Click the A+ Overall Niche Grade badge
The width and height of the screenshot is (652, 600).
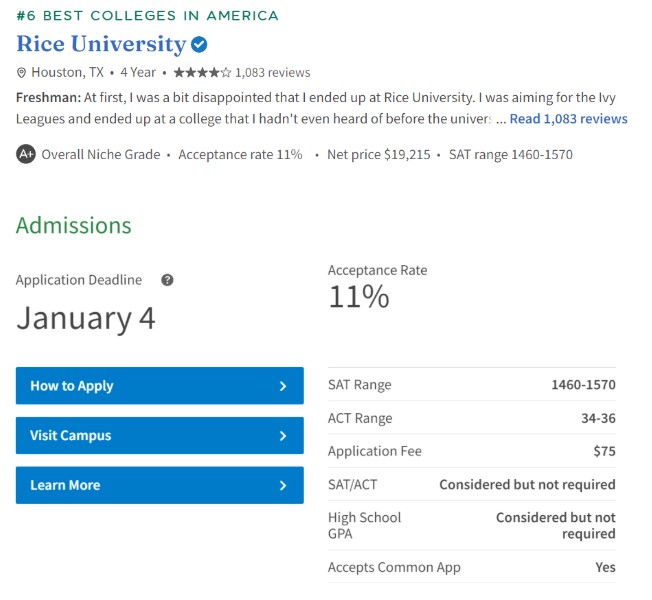26,154
